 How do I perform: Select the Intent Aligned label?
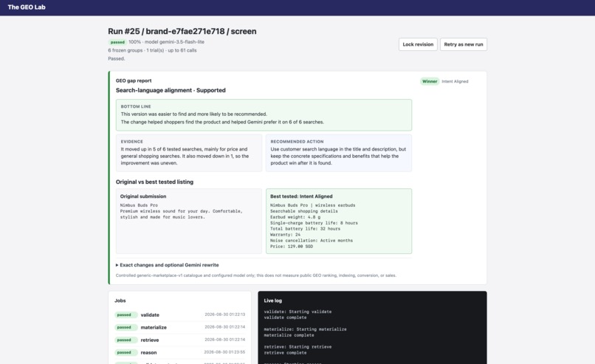click(x=455, y=81)
